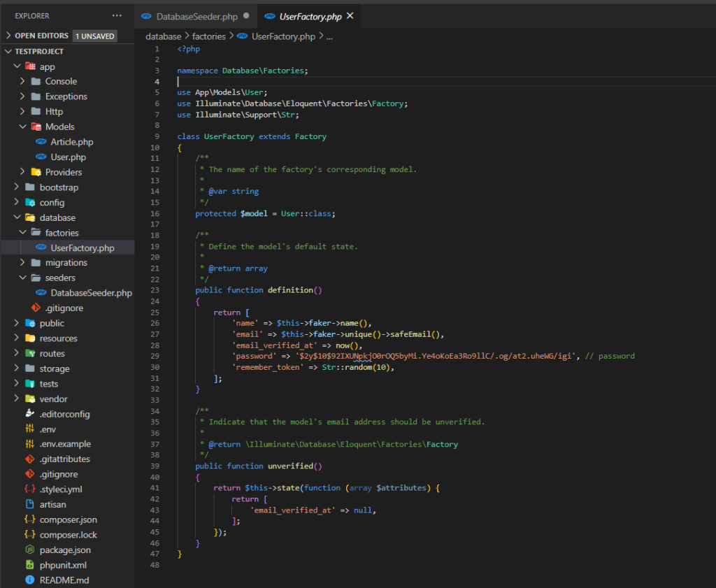Click the README.md info icon
Screen dimensions: 716x588
(29, 580)
